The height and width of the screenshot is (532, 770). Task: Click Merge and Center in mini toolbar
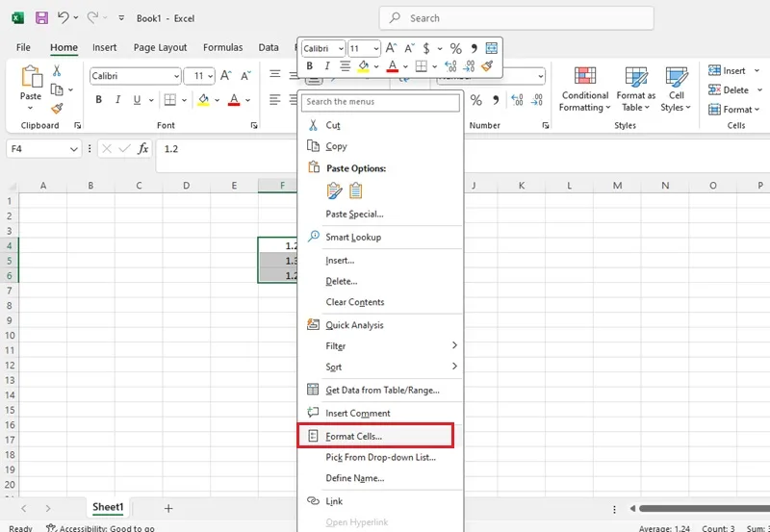point(492,48)
